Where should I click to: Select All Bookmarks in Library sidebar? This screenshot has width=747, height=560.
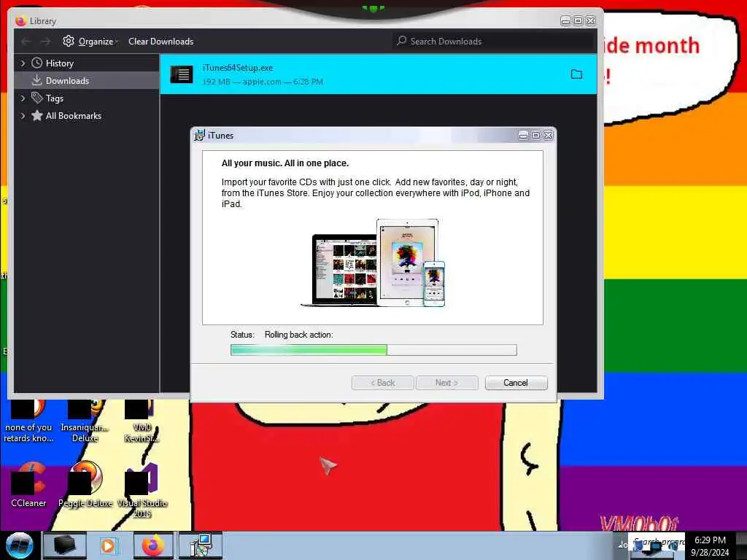[x=74, y=116]
